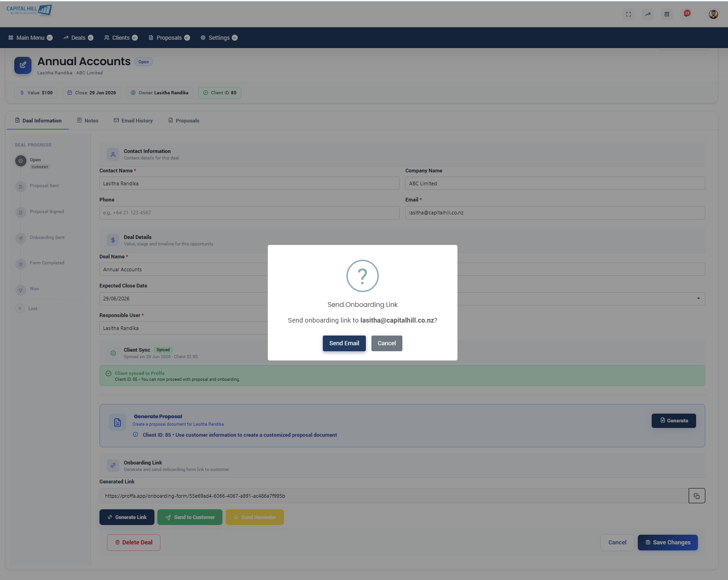
Task: Click the fullscreen icon in the top bar
Action: point(628,14)
